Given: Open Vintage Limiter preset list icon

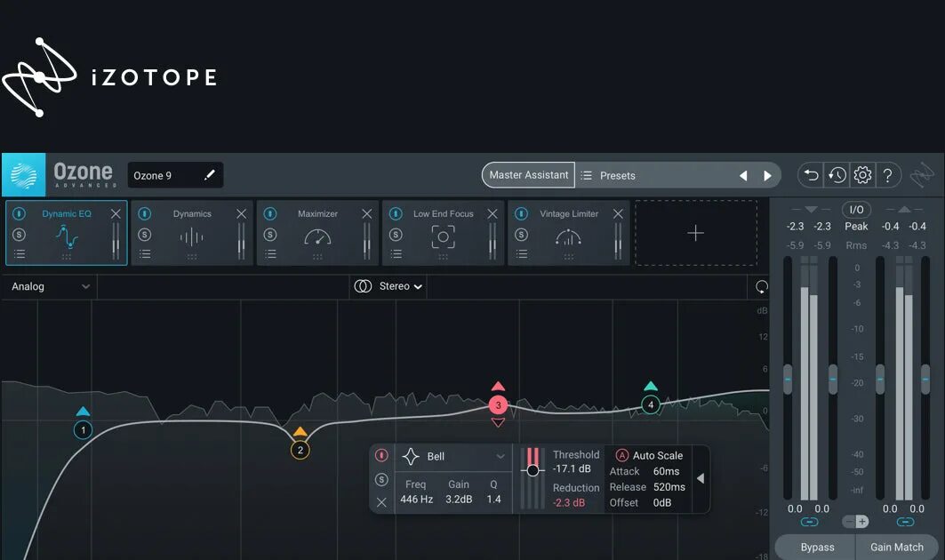Looking at the screenshot, I should [x=521, y=254].
